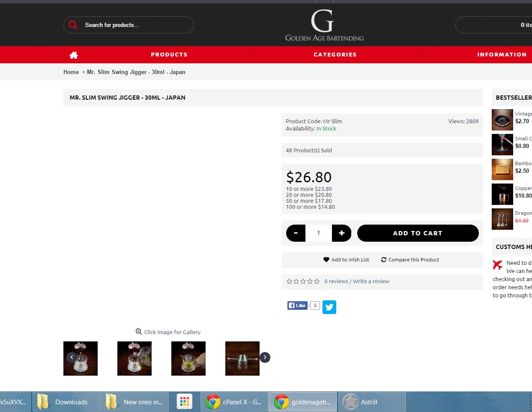Select the thumbnail of the steel swing jigger
Image resolution: width=532 pixels, height=412 pixels.
coord(242,359)
